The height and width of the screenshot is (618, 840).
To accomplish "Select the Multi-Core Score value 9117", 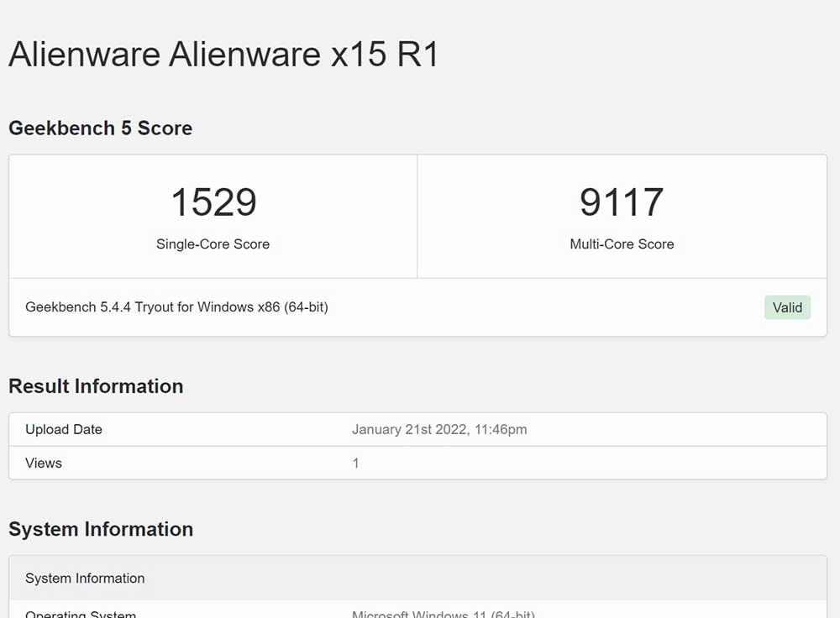I will click(622, 202).
